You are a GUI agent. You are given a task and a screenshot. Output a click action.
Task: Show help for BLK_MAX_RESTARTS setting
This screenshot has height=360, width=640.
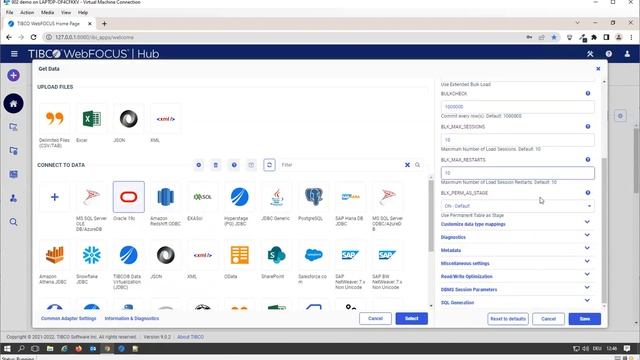tap(588, 160)
